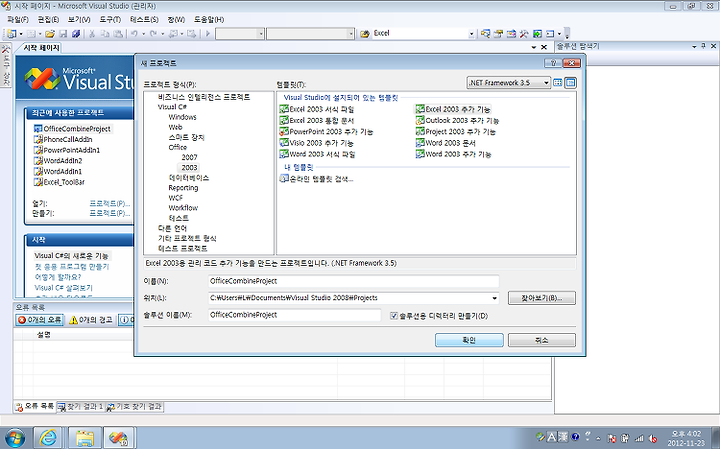Select the 2007 node under Office
This screenshot has width=720, height=449.
(189, 157)
